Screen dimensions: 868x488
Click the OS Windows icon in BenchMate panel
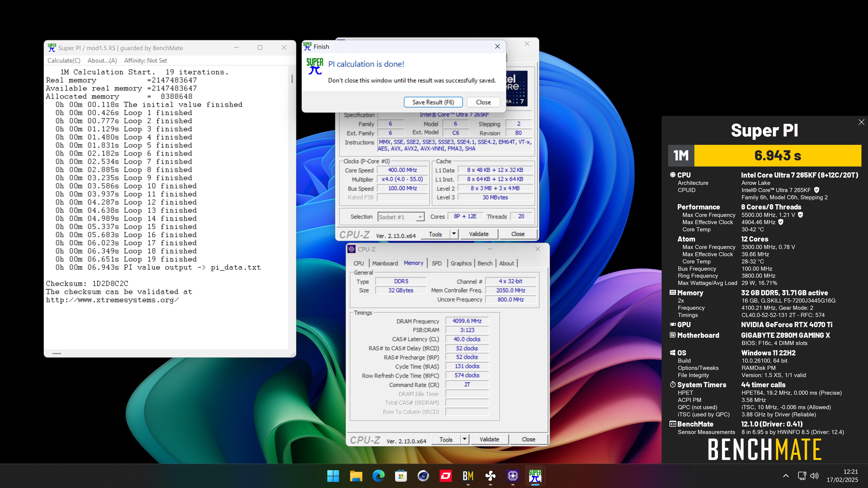672,353
